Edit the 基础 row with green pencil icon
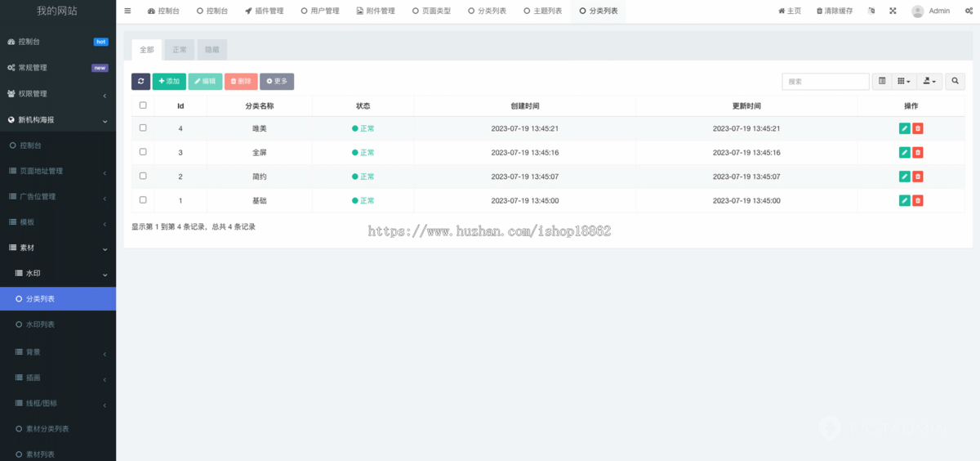The image size is (980, 461). 905,200
